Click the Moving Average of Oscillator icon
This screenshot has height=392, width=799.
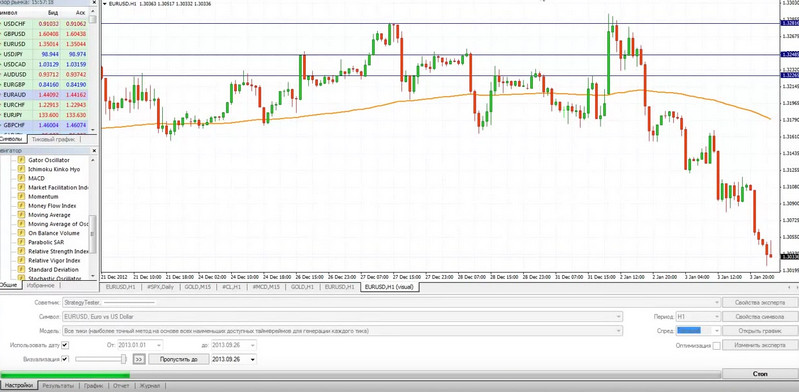[21, 224]
